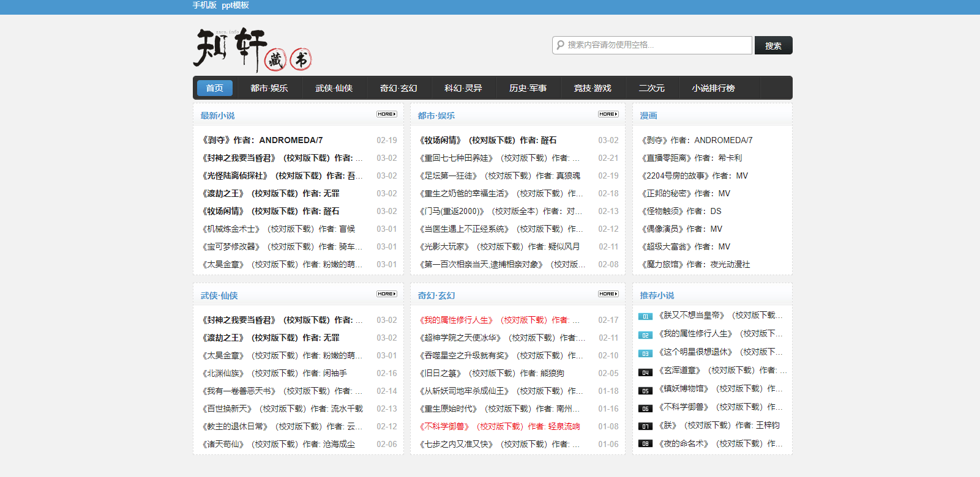
Task: Open 竞技·游戏 navigation item
Action: [593, 88]
